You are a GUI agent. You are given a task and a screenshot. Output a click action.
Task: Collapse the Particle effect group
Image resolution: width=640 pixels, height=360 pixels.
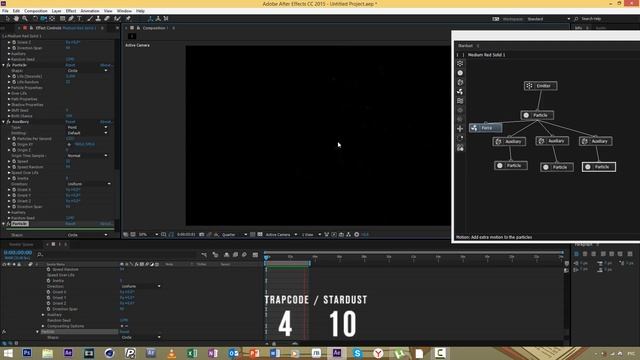coord(4,65)
